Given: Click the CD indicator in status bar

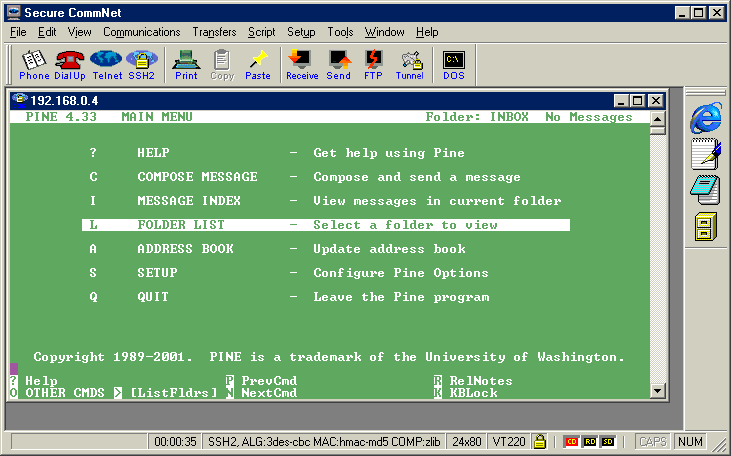Looking at the screenshot, I should [x=572, y=441].
